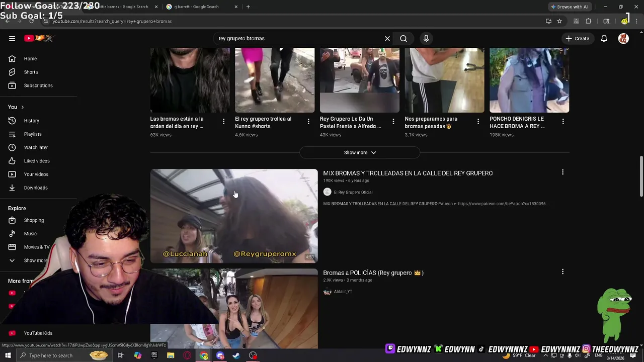Clear the search box with the X

[x=387, y=38]
